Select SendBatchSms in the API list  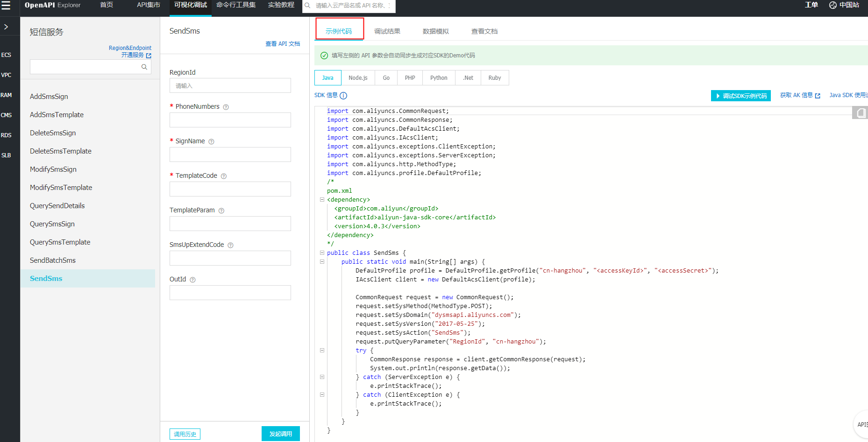pyautogui.click(x=53, y=260)
